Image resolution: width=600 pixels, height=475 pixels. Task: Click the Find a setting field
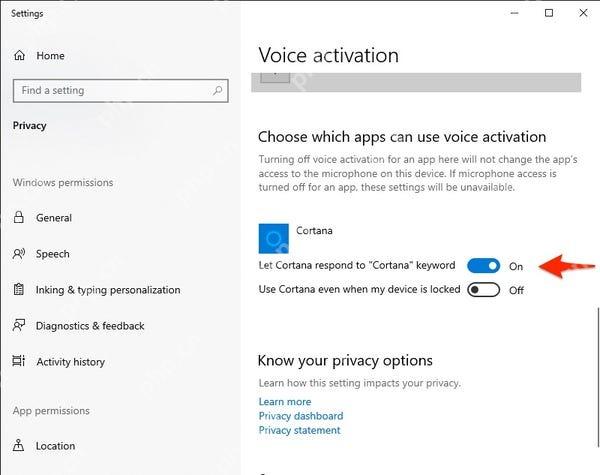121,91
